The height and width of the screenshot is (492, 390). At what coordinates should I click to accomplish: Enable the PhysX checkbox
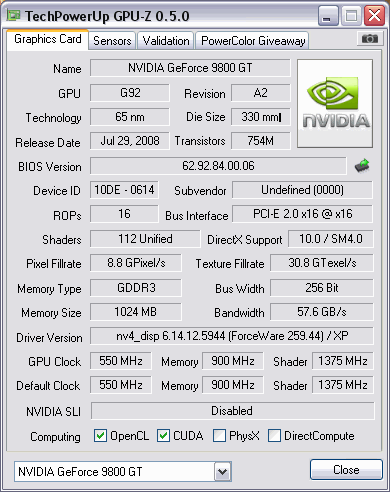tap(219, 436)
